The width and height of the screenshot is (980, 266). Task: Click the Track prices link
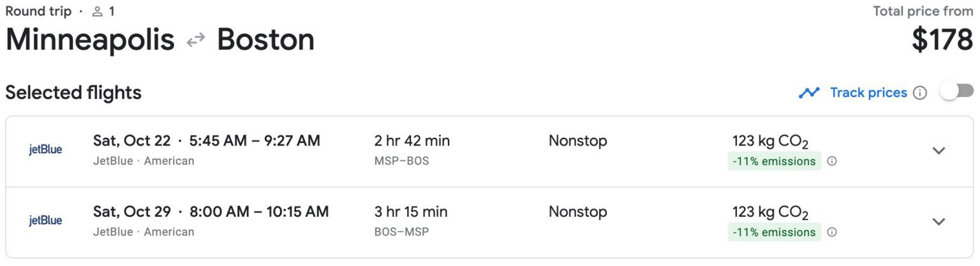[868, 93]
